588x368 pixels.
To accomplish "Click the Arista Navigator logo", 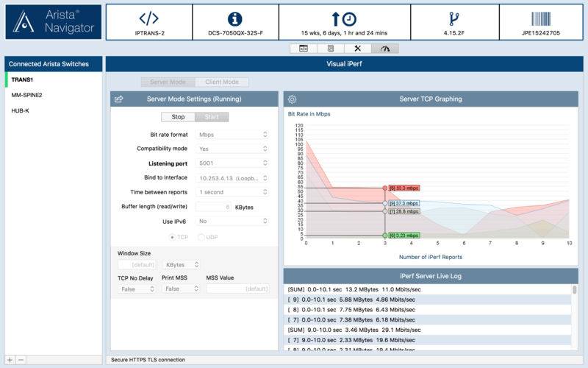I will pyautogui.click(x=53, y=22).
